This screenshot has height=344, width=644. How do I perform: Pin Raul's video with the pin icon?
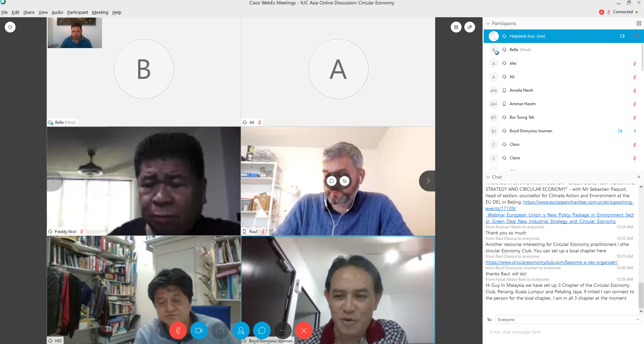pyautogui.click(x=345, y=181)
